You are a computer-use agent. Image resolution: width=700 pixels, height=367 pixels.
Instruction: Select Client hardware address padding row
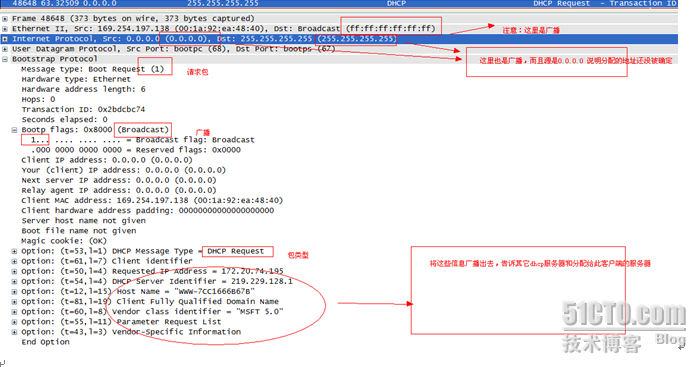click(148, 211)
